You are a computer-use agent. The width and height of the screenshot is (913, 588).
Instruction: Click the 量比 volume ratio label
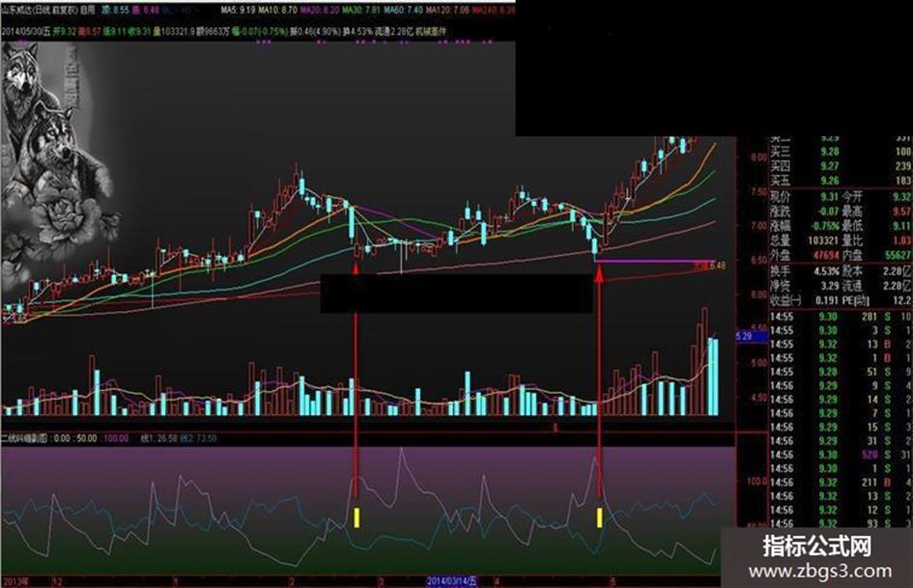pos(852,240)
